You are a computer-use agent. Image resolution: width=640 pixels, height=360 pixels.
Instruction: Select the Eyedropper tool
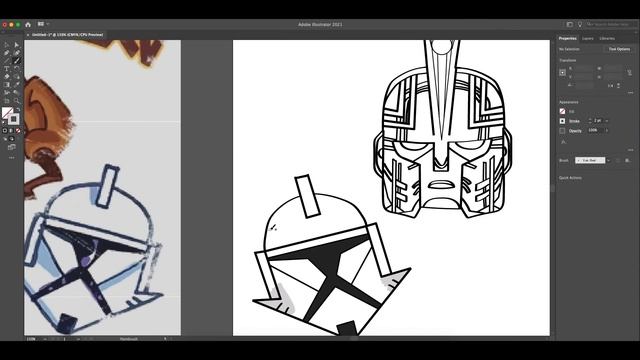pyautogui.click(x=16, y=84)
